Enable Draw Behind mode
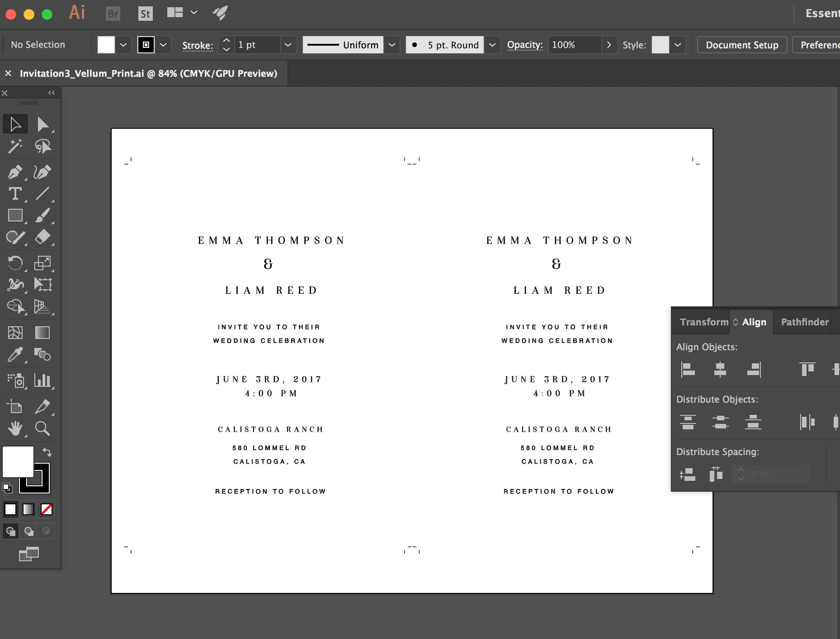 pyautogui.click(x=28, y=531)
